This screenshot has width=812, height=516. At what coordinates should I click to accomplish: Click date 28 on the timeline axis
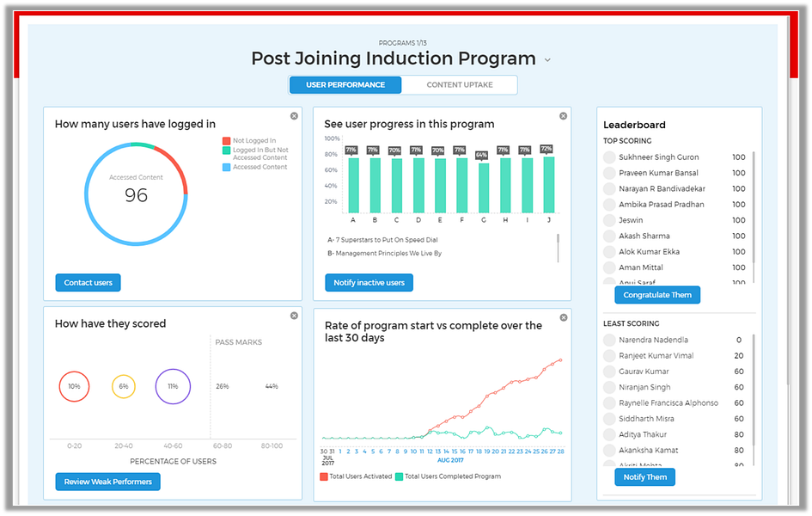coord(560,451)
